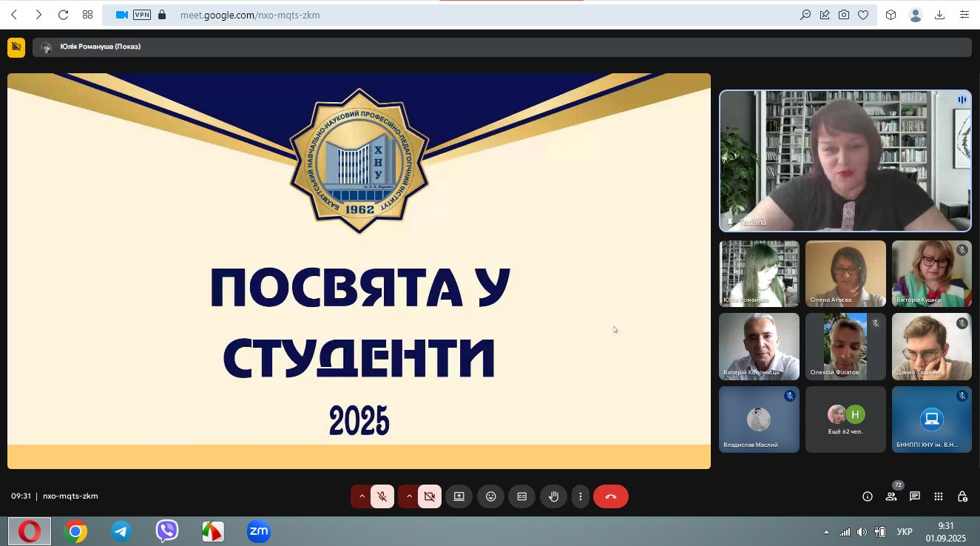Toggle the microphone on
This screenshot has width=980, height=546.
(x=382, y=496)
